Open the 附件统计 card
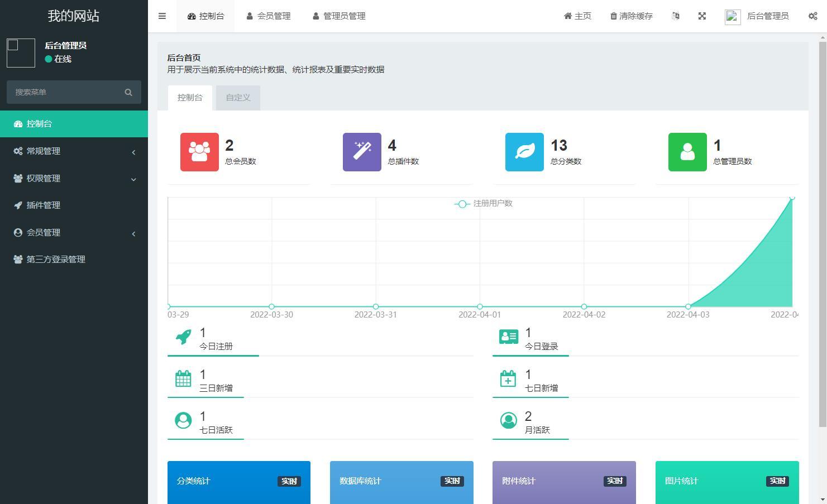Viewport: 827px width, 504px height. [564, 482]
